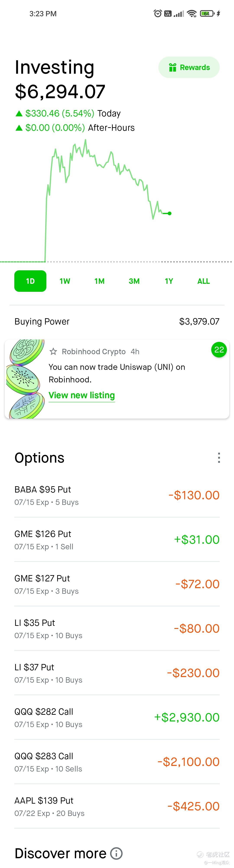Open the Rewards gift button

click(x=189, y=67)
